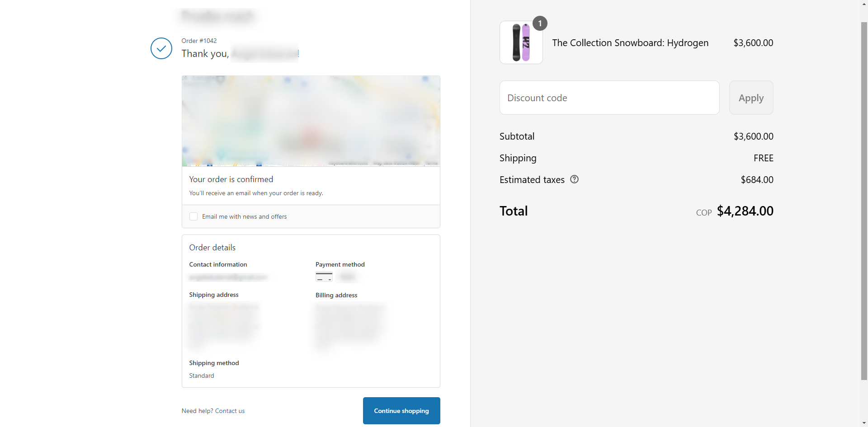Image resolution: width=868 pixels, height=427 pixels.
Task: Click the credit card icon under Payment method
Action: coord(324,277)
